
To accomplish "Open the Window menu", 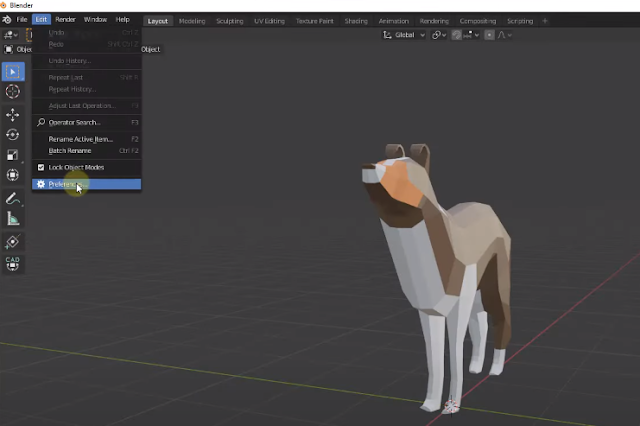I will (95, 20).
